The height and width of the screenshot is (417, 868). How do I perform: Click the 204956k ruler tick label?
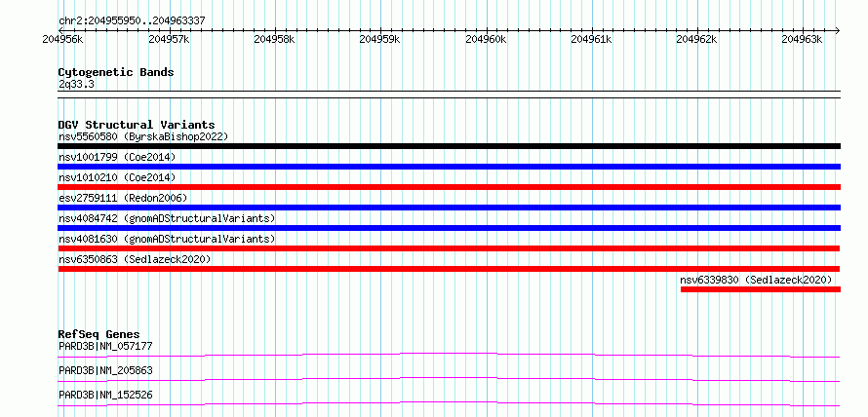pos(63,39)
